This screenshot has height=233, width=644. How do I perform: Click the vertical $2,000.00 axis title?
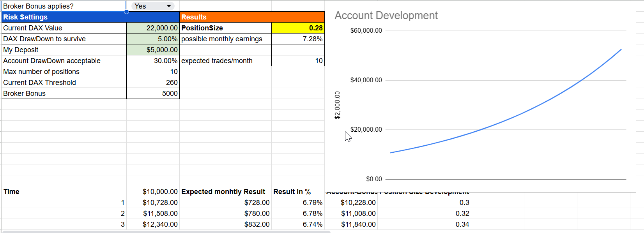tap(338, 105)
